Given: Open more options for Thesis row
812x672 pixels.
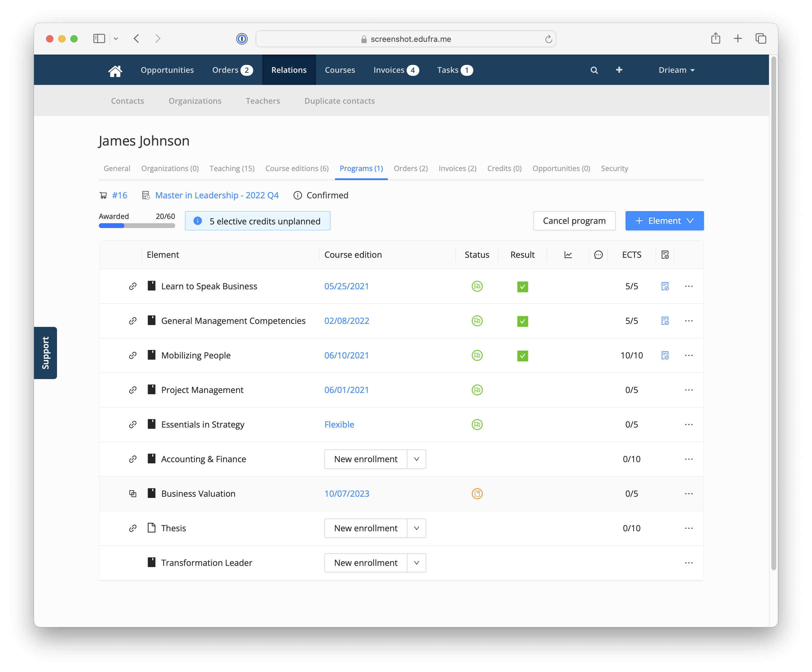Looking at the screenshot, I should (x=689, y=528).
